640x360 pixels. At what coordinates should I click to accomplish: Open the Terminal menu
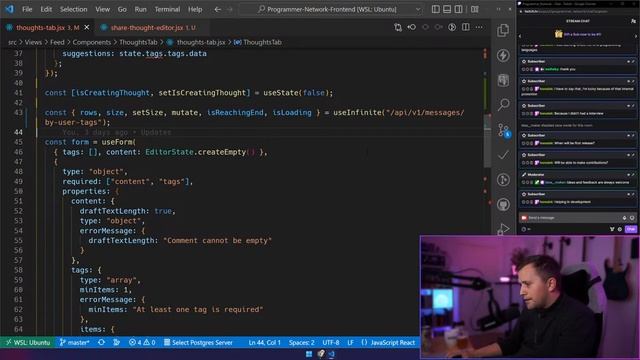point(167,9)
